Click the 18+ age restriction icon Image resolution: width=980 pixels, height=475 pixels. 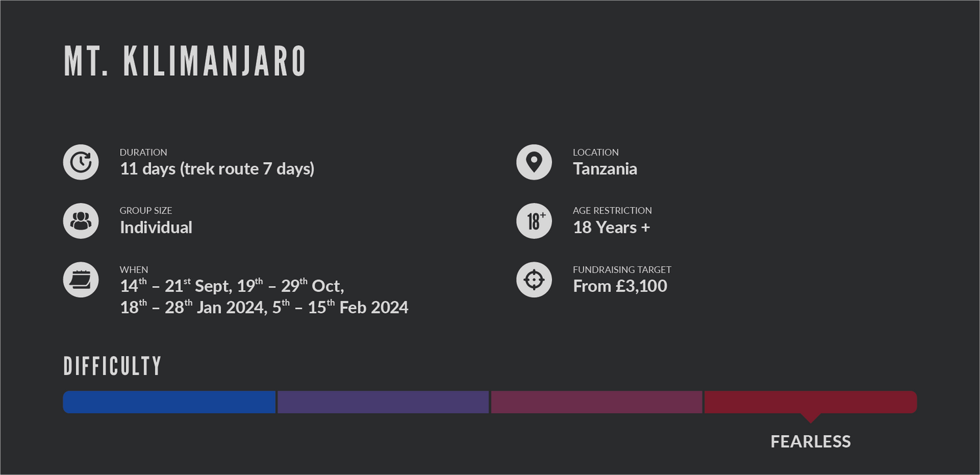(x=534, y=221)
